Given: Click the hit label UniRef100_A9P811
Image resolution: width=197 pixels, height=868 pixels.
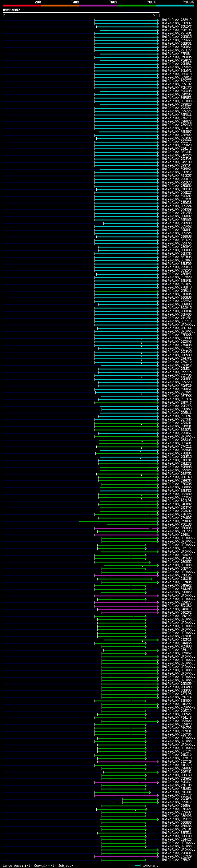Looking at the screenshot, I should 176,115.
